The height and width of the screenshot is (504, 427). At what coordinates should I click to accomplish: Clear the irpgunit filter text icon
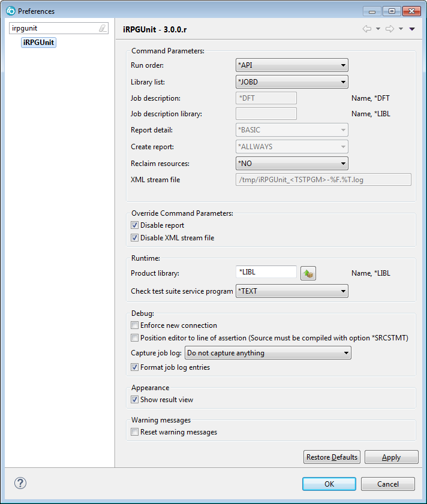pos(103,28)
